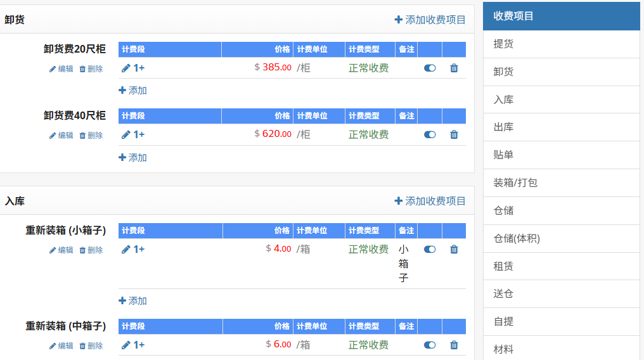Disable the 重新装箱 (小箱子) fee switch
This screenshot has height=360, width=644.
430,249
